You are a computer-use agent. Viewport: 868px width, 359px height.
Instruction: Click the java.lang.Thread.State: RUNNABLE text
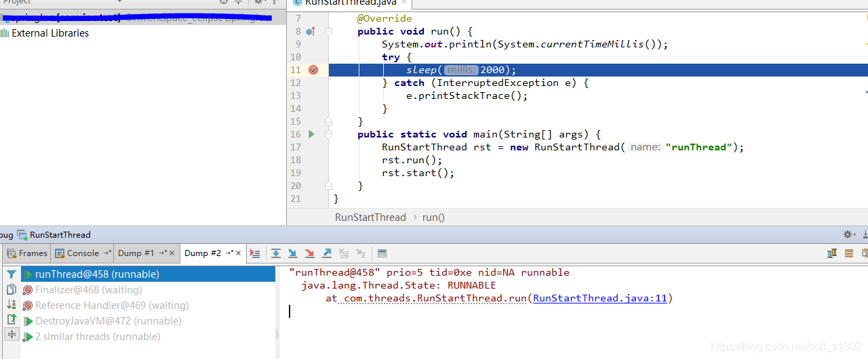click(x=399, y=285)
